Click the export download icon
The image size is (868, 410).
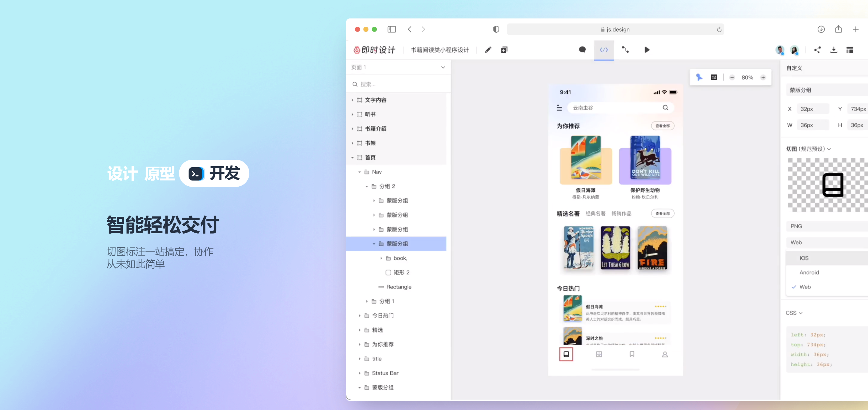833,50
